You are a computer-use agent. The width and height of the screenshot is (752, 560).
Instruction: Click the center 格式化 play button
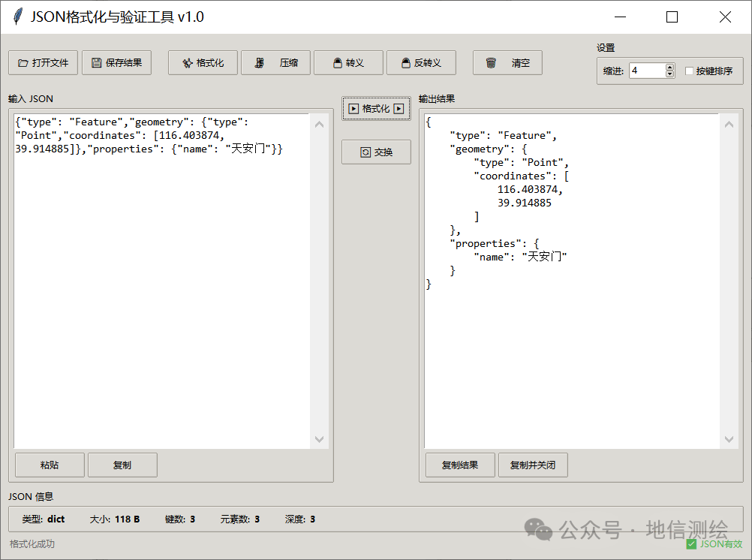coord(376,109)
